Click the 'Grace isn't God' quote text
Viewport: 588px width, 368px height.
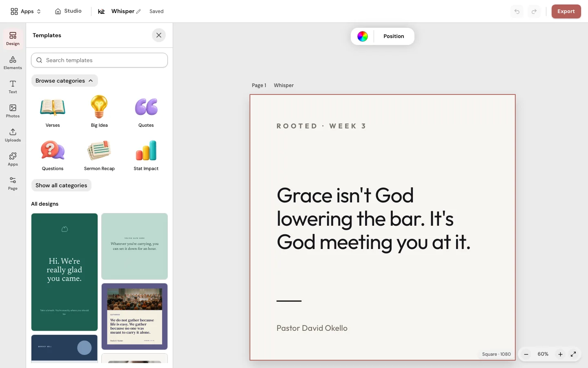click(374, 219)
